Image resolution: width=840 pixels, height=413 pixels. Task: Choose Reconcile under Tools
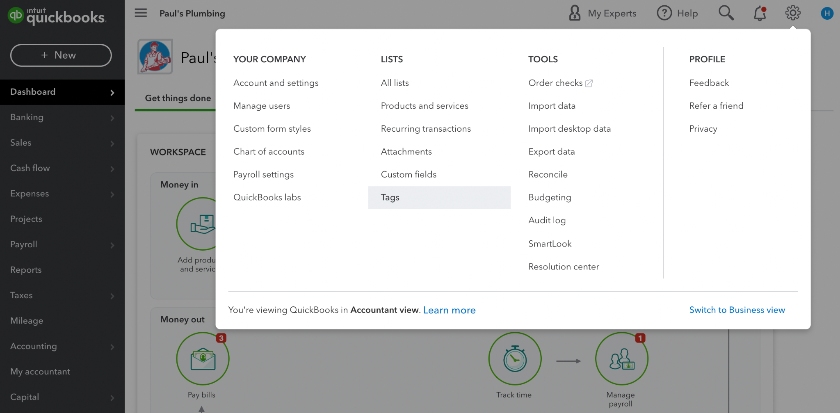[x=548, y=175]
